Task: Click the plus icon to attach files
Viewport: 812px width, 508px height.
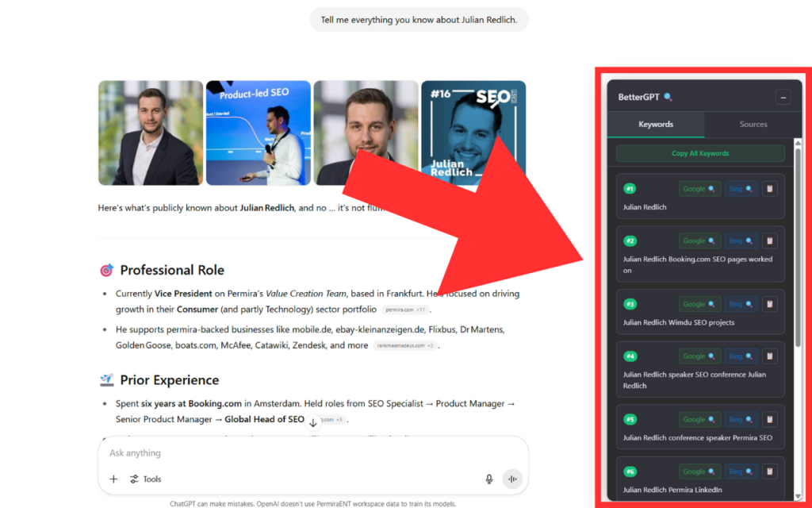Action: (113, 479)
